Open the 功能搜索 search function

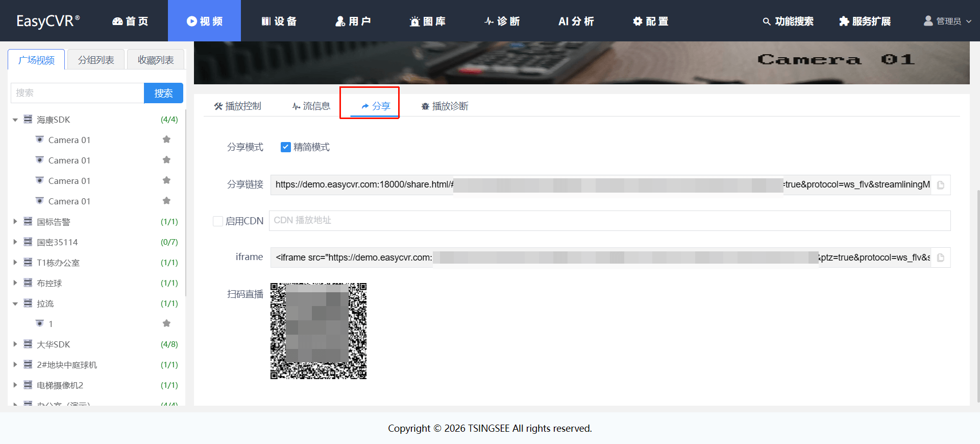tap(788, 21)
